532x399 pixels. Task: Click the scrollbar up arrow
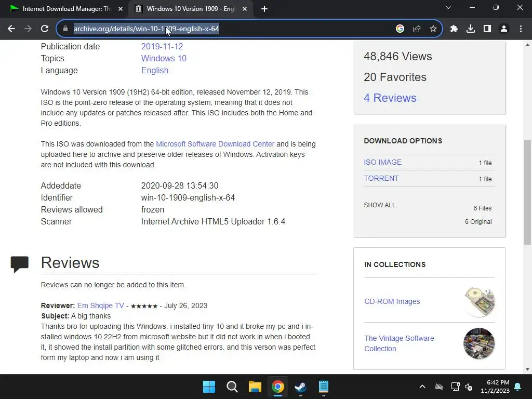coord(528,45)
